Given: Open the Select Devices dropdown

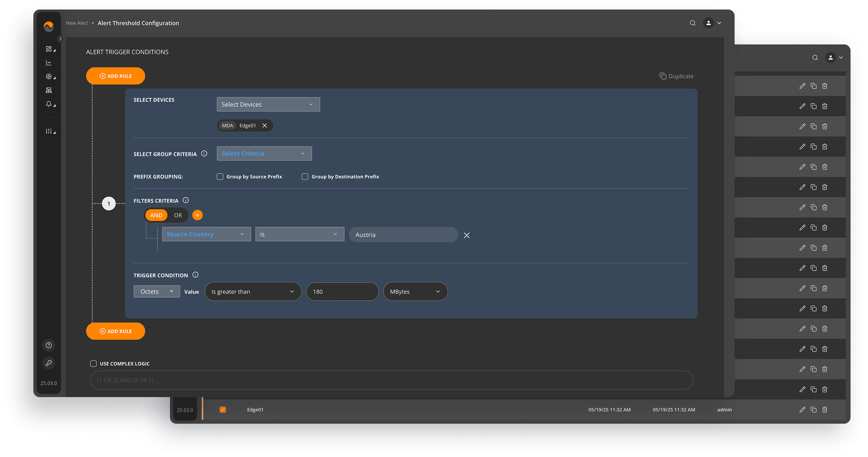Looking at the screenshot, I should [x=268, y=104].
